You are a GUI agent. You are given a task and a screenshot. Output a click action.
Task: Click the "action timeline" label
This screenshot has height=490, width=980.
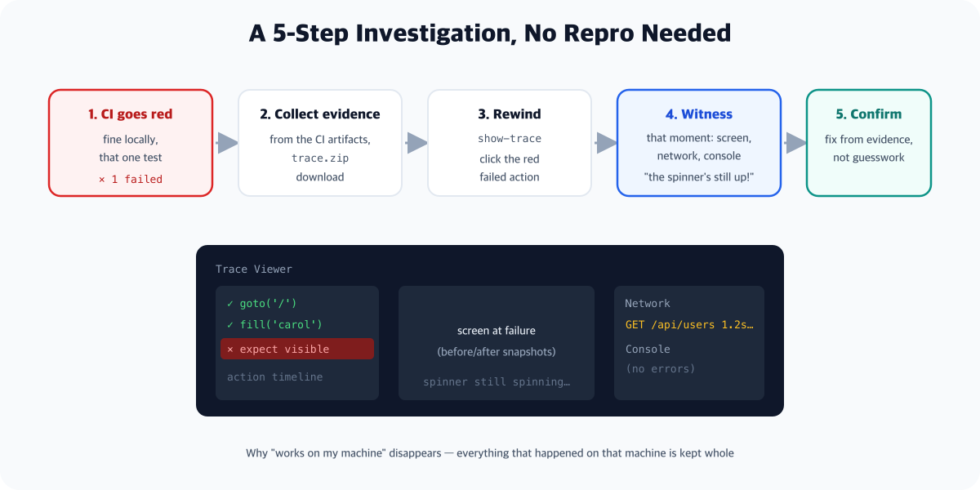tap(274, 377)
